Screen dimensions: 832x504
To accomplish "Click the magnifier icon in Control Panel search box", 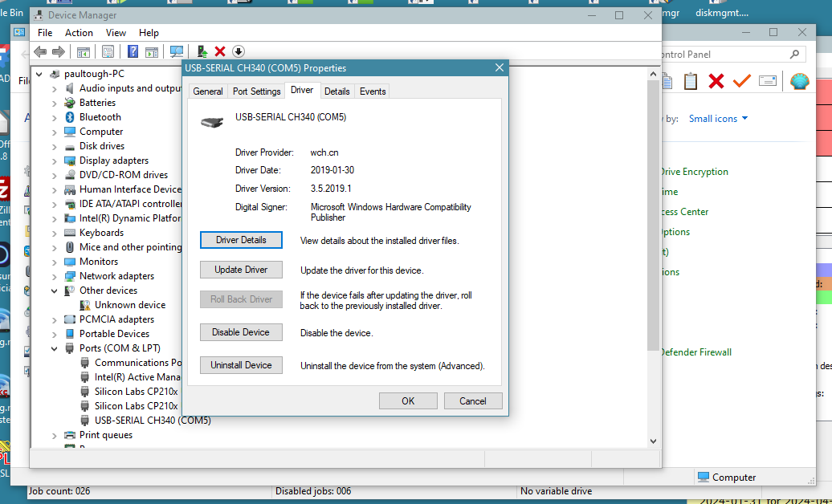I will coord(794,54).
